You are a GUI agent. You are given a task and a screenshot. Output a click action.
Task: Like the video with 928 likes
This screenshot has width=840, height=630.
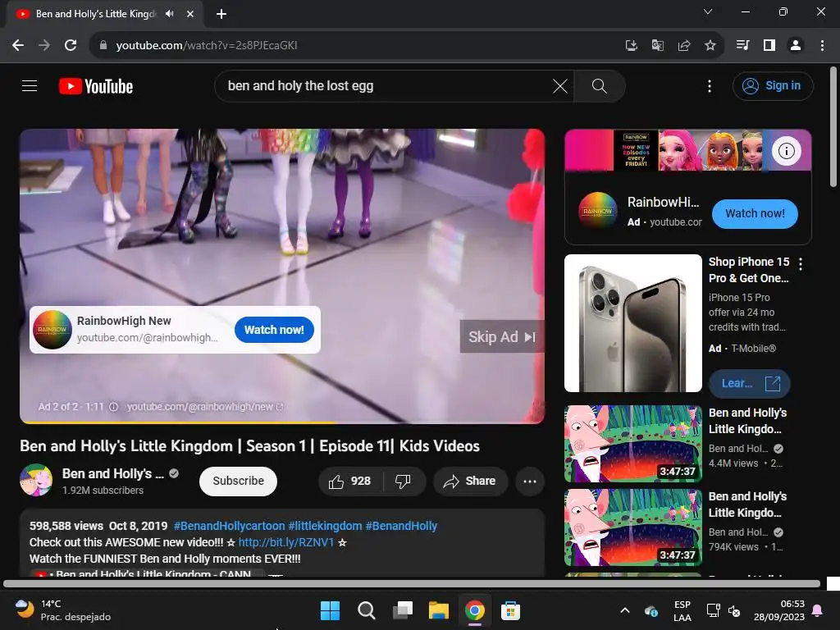tap(350, 481)
